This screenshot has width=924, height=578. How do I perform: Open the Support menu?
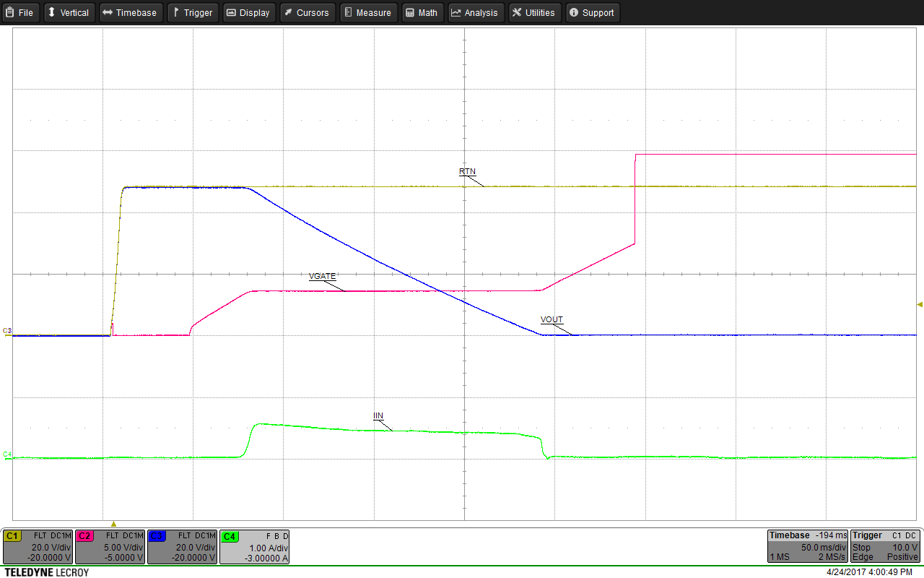pos(592,12)
